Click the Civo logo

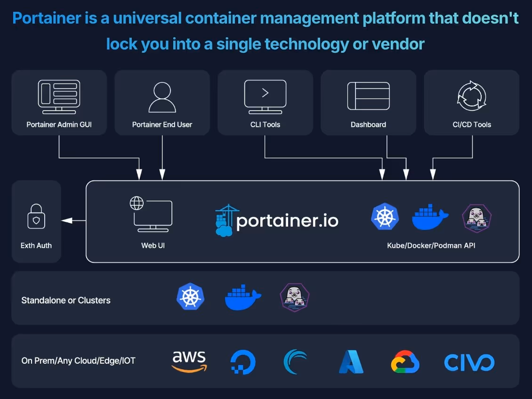tap(469, 362)
